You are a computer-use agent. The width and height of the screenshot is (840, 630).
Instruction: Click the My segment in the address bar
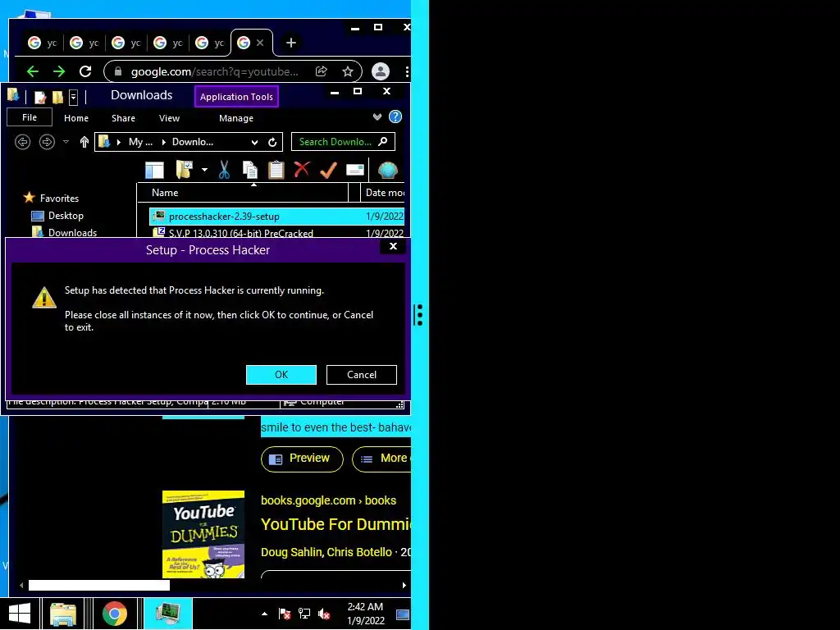(x=140, y=142)
